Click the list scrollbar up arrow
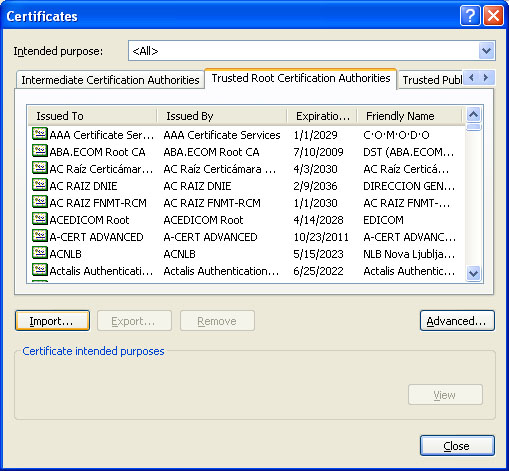Image resolution: width=509 pixels, height=471 pixels. coord(473,115)
